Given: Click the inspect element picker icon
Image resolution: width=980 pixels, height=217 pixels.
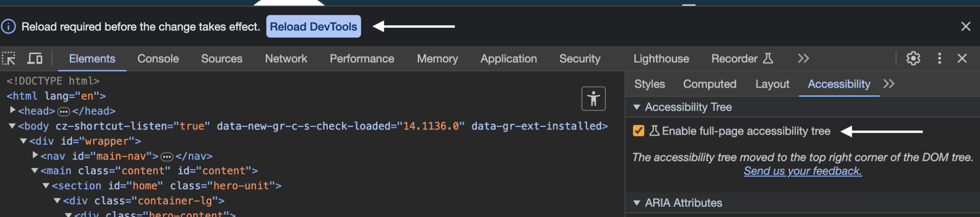Looking at the screenshot, I should click(x=9, y=58).
